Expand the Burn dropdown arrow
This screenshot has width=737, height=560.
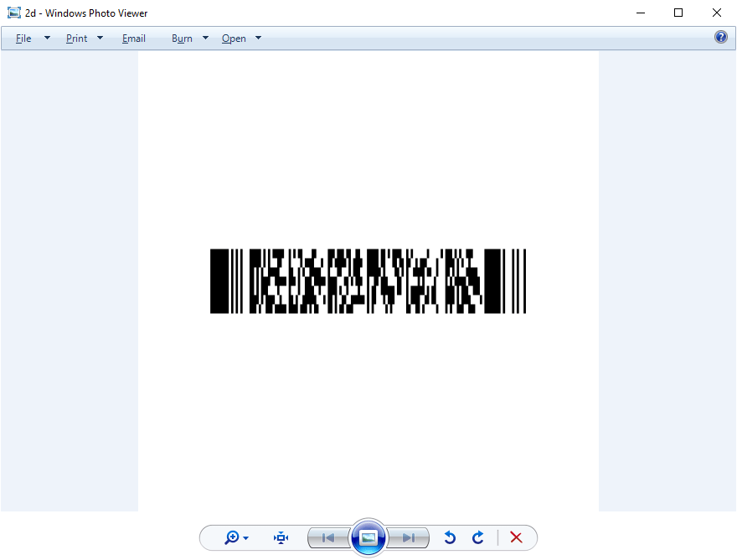tap(204, 38)
